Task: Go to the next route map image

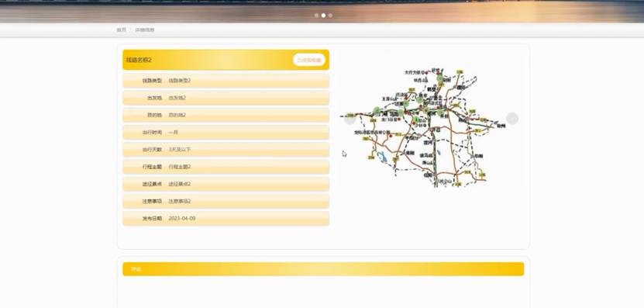Action: tap(511, 119)
